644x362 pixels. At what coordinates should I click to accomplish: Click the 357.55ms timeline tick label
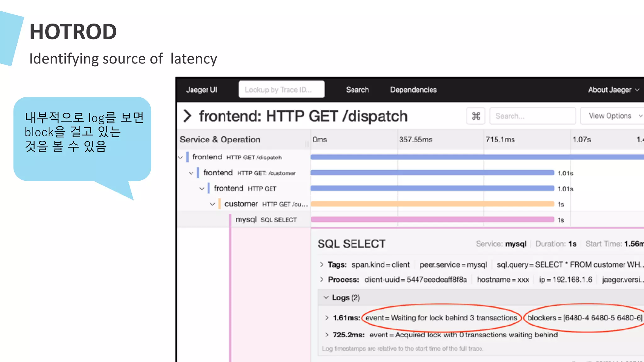(416, 139)
